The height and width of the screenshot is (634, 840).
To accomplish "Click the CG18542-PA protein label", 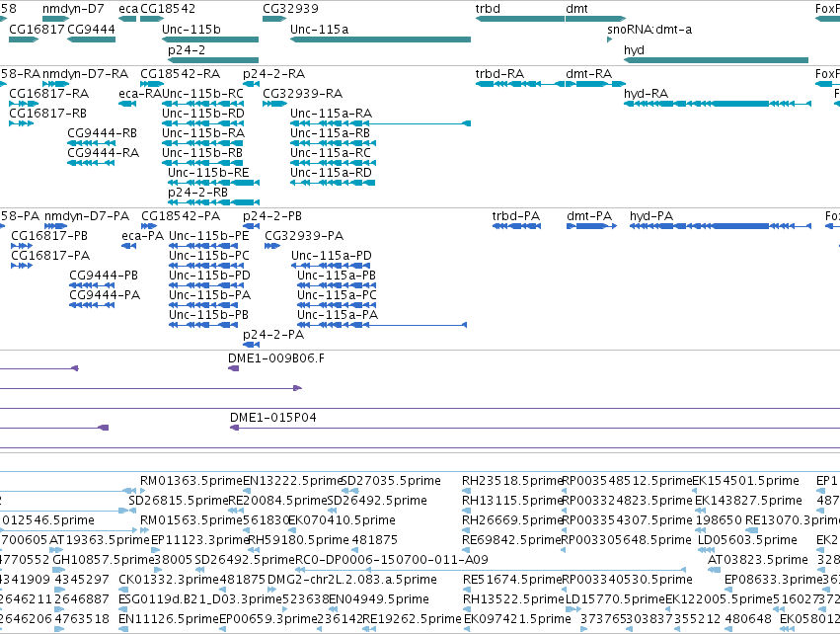I will [x=181, y=216].
